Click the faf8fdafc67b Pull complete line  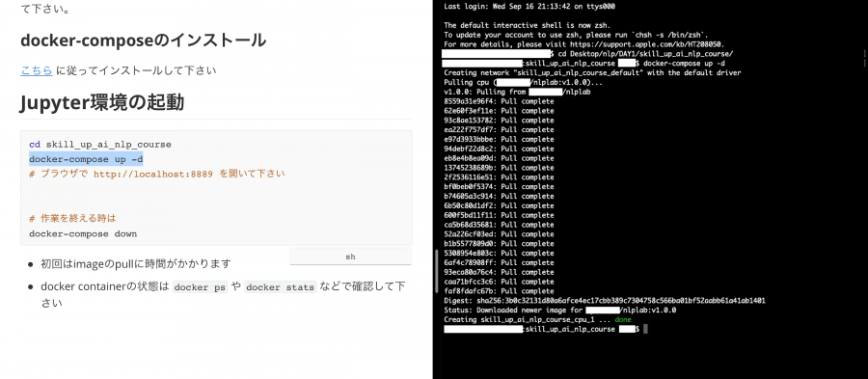tap(499, 291)
